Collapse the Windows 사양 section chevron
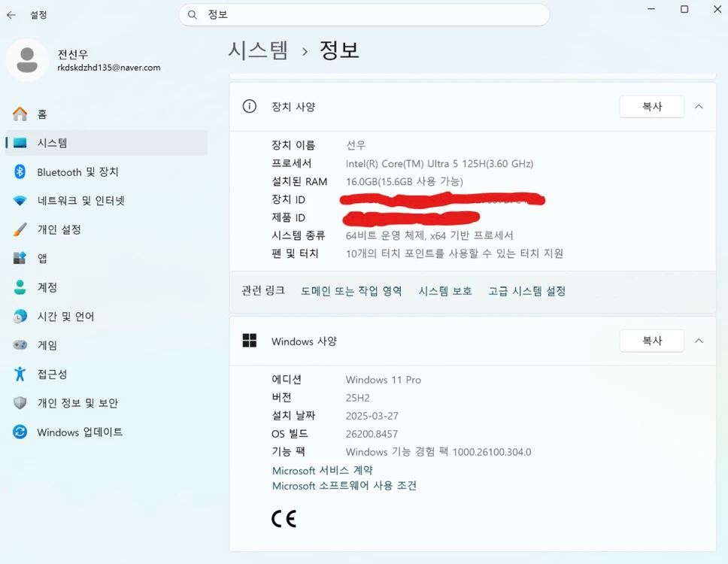The height and width of the screenshot is (564, 728). tap(699, 341)
